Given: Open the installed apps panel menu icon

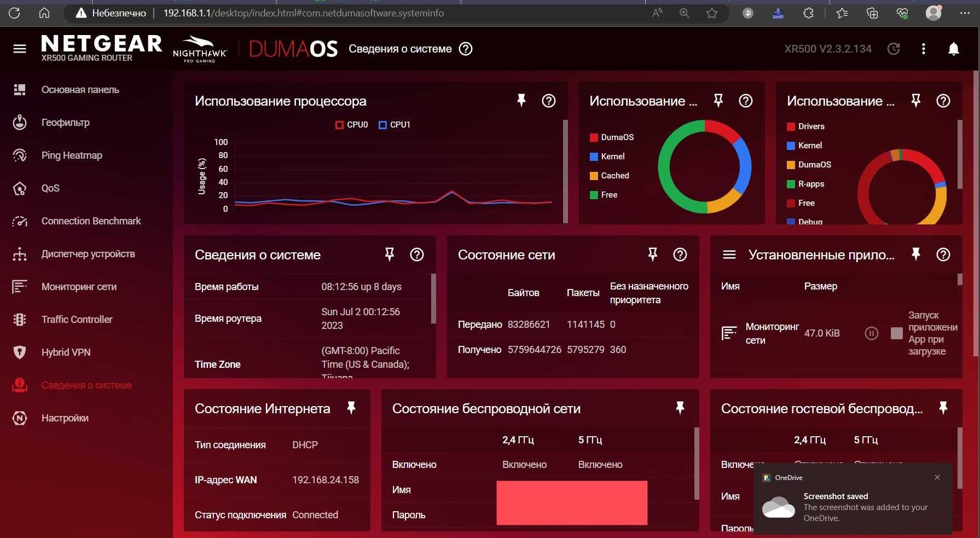Looking at the screenshot, I should 729,254.
